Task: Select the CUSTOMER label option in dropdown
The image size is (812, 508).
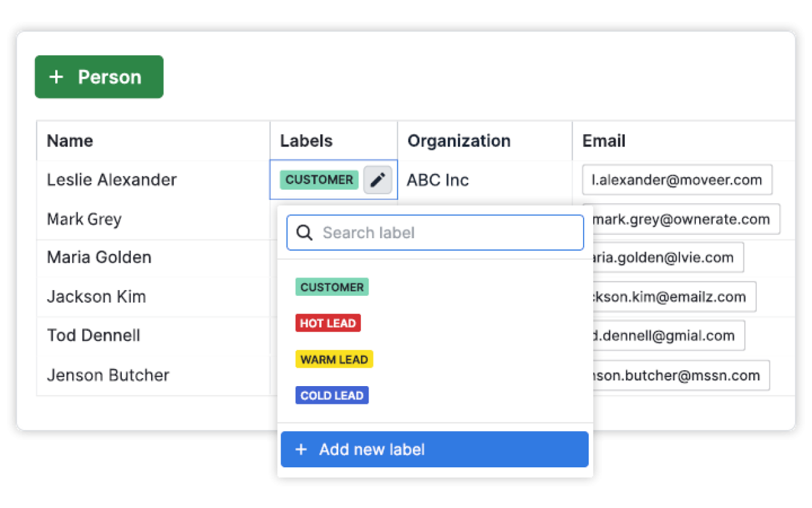Action: pos(332,287)
